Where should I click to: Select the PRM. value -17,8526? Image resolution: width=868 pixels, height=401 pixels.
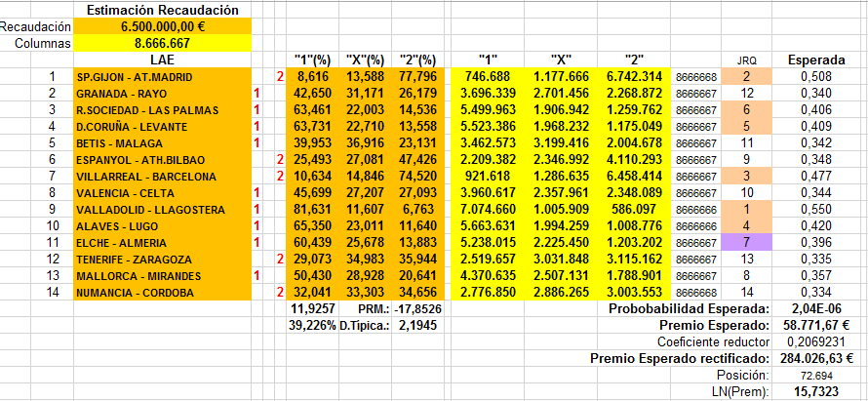[418, 309]
